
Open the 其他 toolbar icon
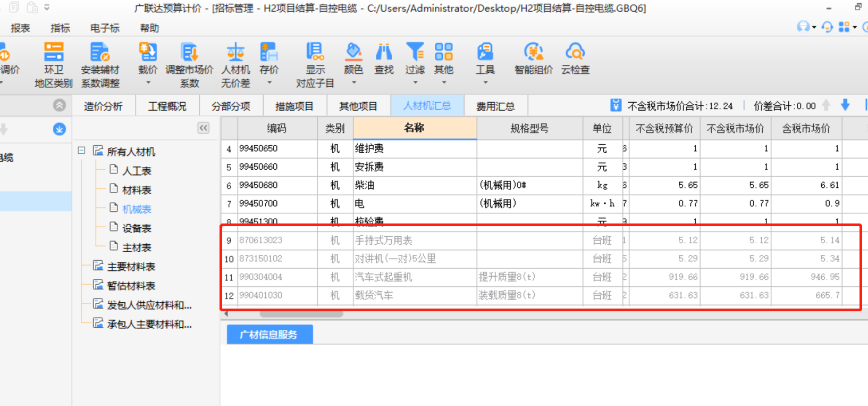coord(443,52)
